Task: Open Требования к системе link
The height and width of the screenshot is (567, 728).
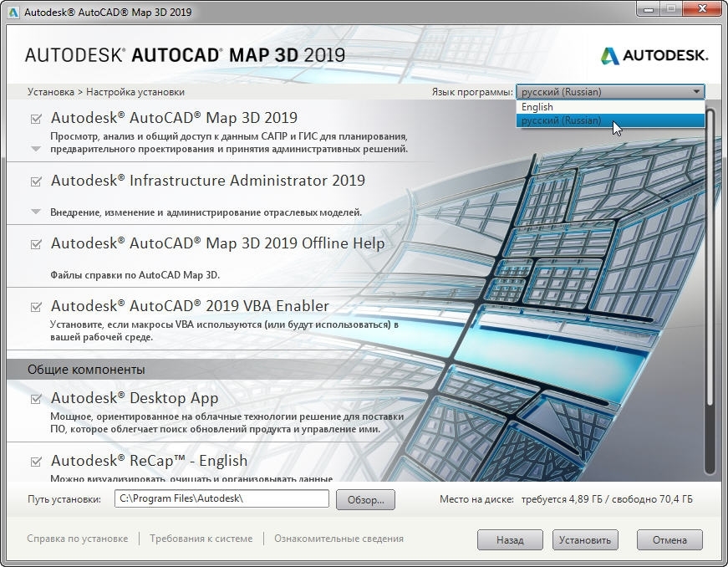Action: (x=201, y=539)
